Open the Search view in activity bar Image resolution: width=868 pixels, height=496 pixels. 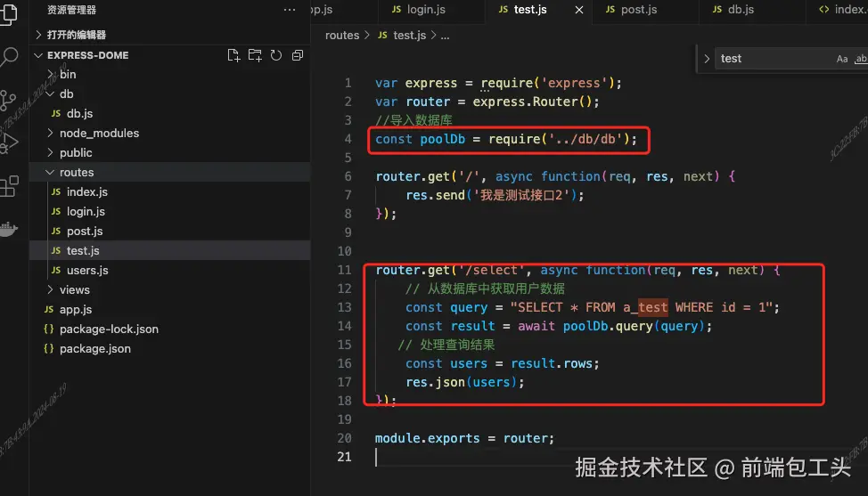pos(10,56)
